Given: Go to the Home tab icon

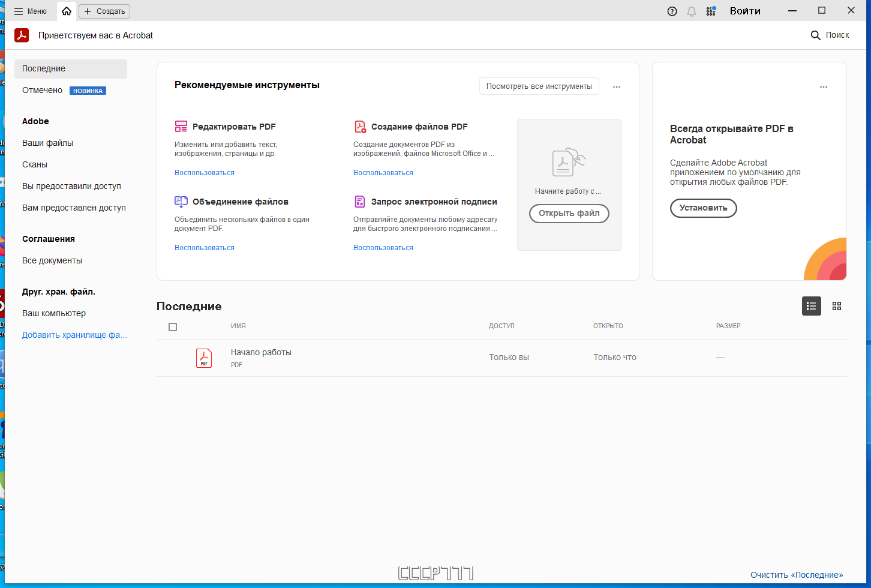Looking at the screenshot, I should tap(67, 11).
